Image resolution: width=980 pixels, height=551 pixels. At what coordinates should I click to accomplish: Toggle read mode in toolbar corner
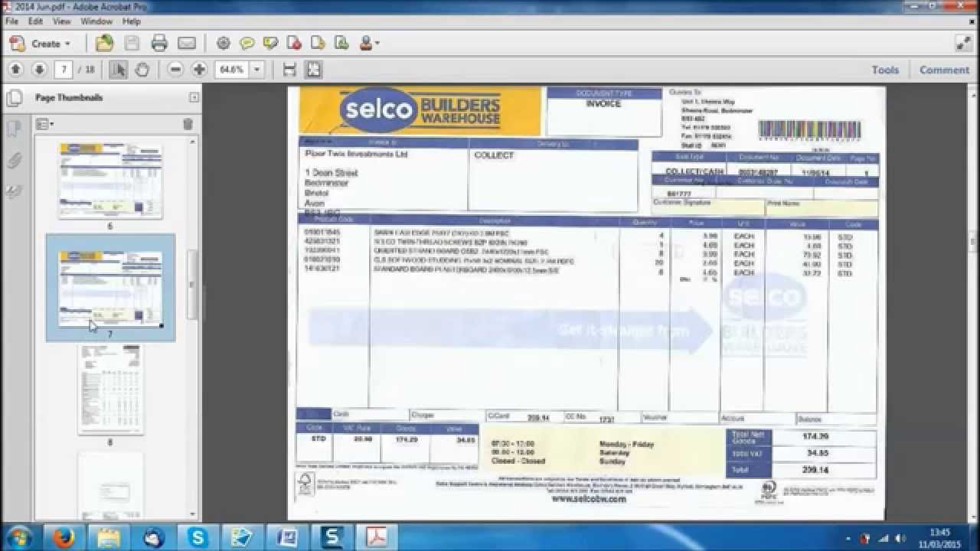tap(963, 43)
